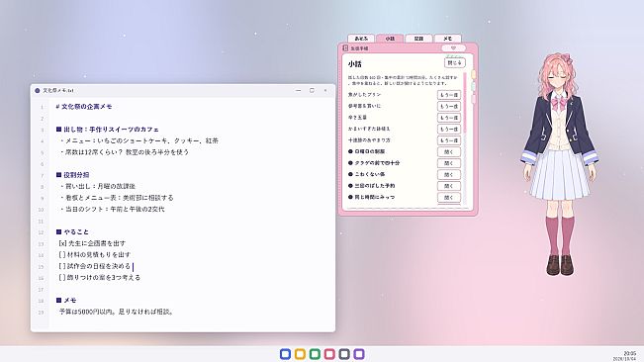Click the line '買い出し：月曜の放課後'
The image size is (644, 362).
pyautogui.click(x=97, y=186)
